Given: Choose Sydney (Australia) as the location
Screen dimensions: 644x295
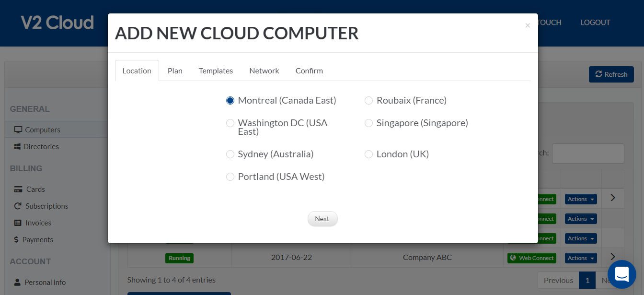Looking at the screenshot, I should pos(230,154).
